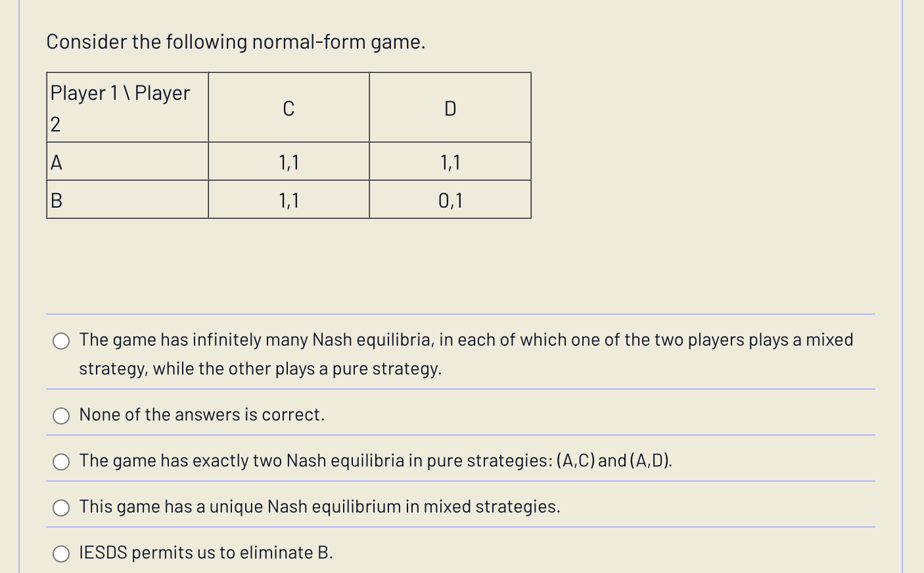Click the divider line above the first answer
The height and width of the screenshot is (573, 924).
460,313
